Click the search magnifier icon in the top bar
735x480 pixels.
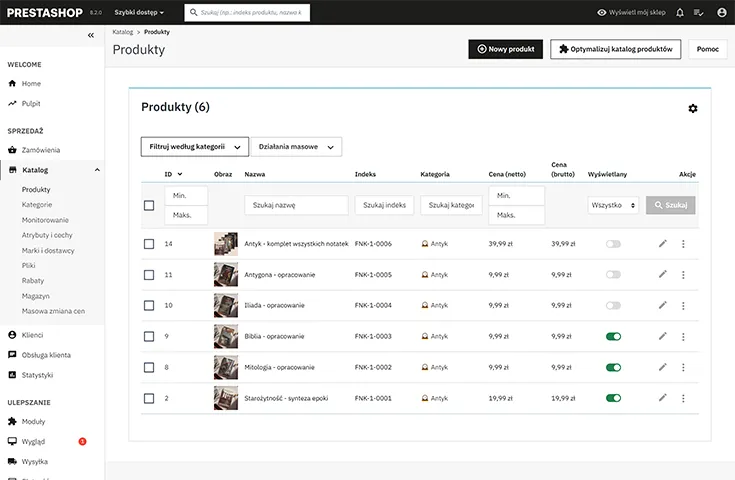193,13
